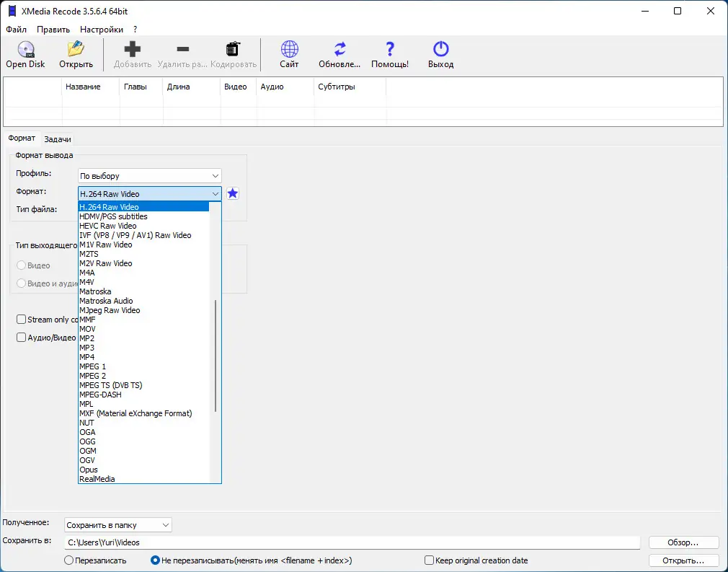
Task: Toggle the Stream only copy checkbox
Action: (x=22, y=320)
